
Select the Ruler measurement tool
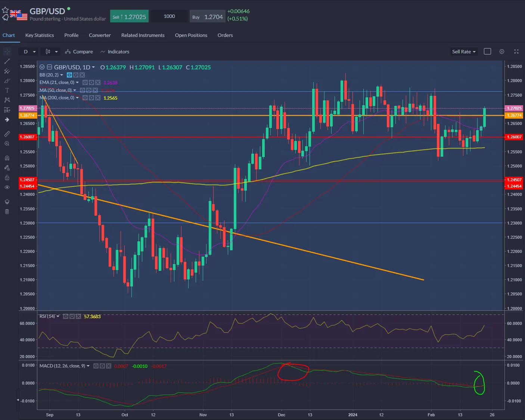pyautogui.click(x=7, y=134)
